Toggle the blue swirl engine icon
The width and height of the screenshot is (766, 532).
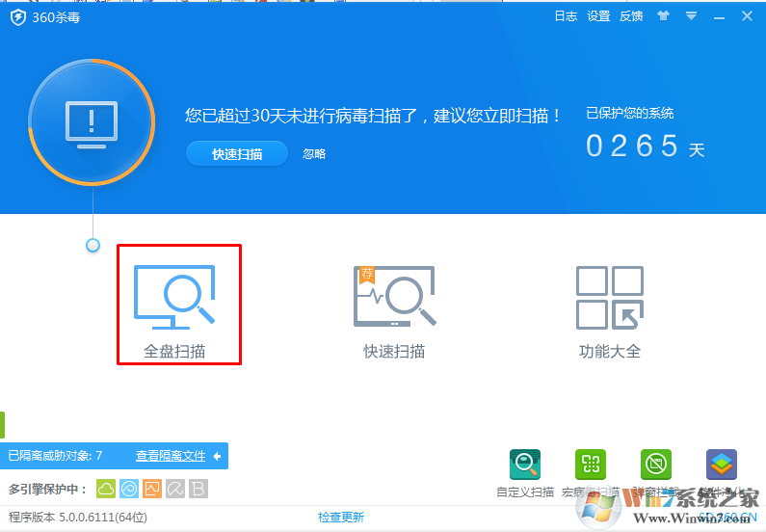129,489
